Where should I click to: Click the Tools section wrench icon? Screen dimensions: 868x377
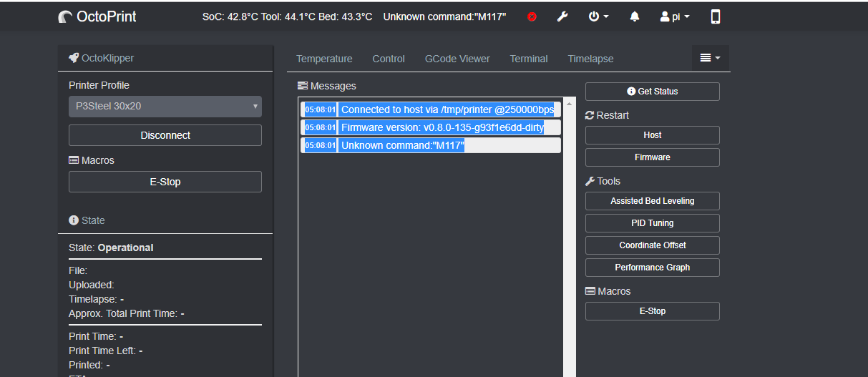[x=590, y=181]
